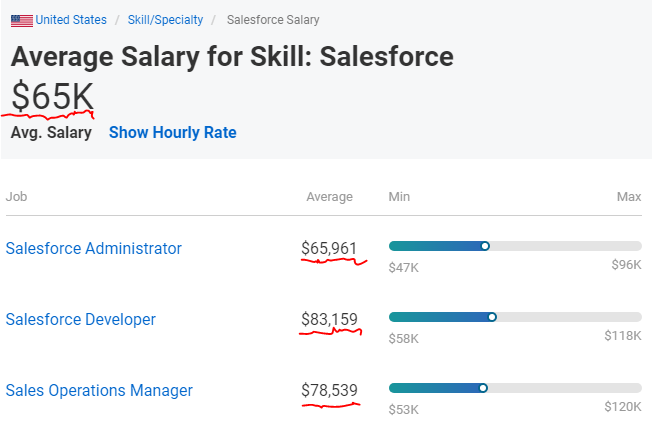Viewport: 652px width, 427px height.
Task: Click the $53K minimum label
Action: click(404, 410)
